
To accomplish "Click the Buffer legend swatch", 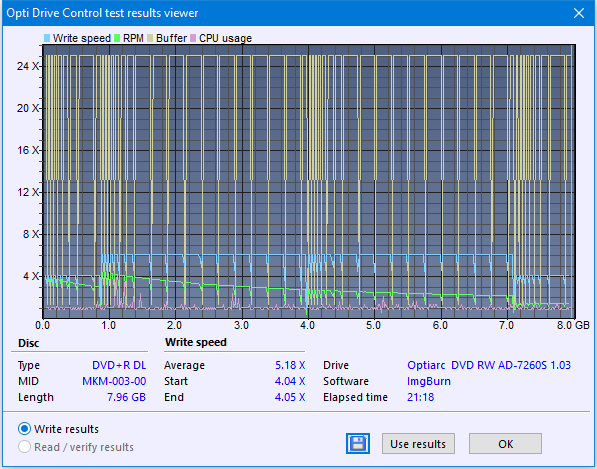I will pos(150,38).
